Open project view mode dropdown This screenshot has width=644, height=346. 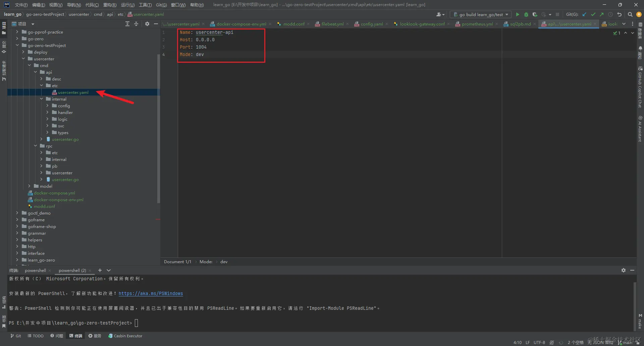(x=33, y=24)
